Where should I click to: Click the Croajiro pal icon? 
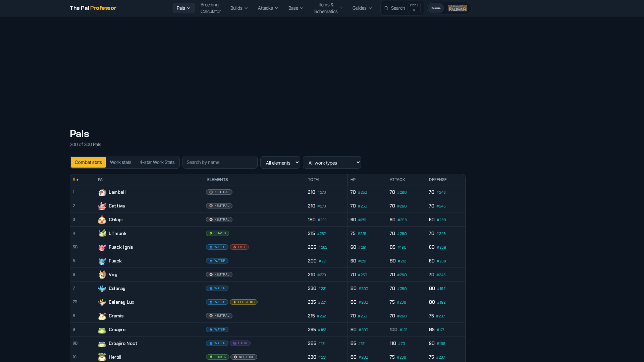pos(102,330)
